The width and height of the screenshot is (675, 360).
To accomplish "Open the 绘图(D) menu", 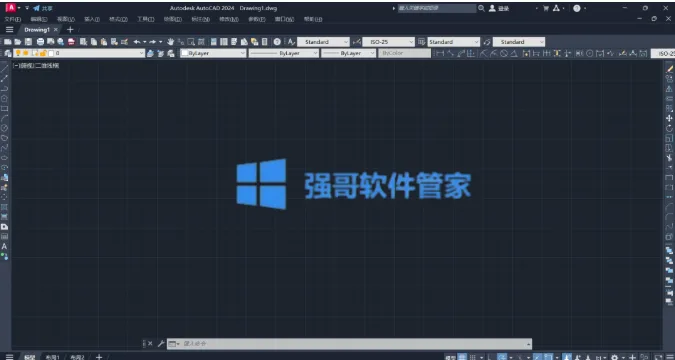I will point(173,19).
